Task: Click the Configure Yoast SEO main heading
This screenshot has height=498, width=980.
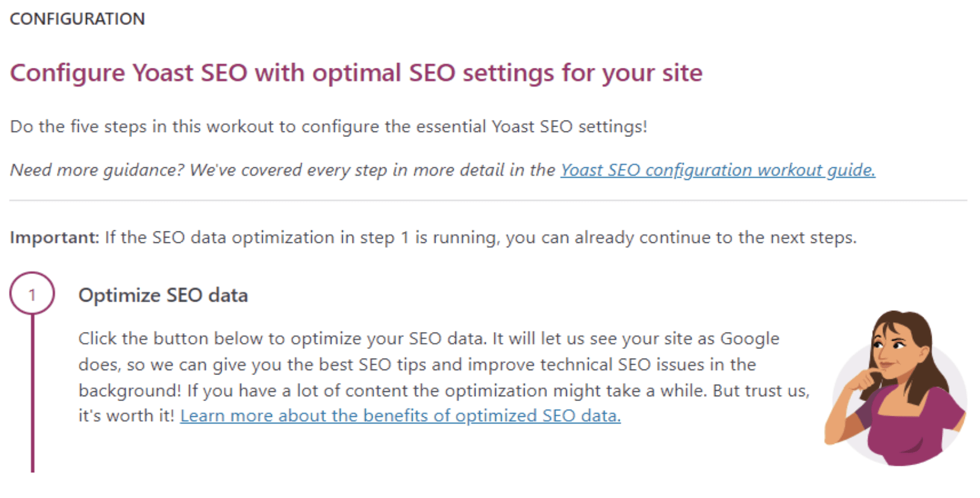Action: (x=356, y=73)
